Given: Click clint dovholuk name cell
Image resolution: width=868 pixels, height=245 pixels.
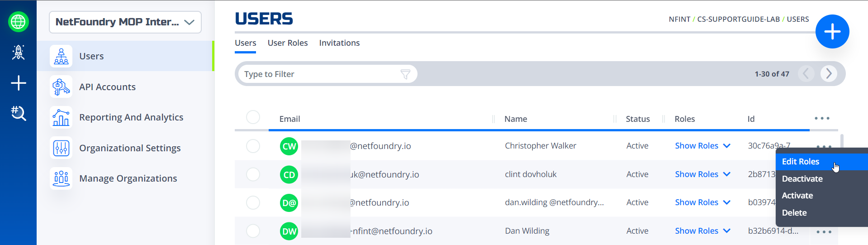Looking at the screenshot, I should click(x=531, y=174).
